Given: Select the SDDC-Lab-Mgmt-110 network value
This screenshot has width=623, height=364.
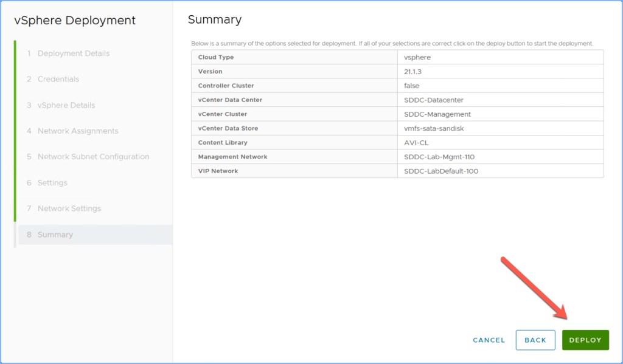Looking at the screenshot, I should click(x=439, y=157).
